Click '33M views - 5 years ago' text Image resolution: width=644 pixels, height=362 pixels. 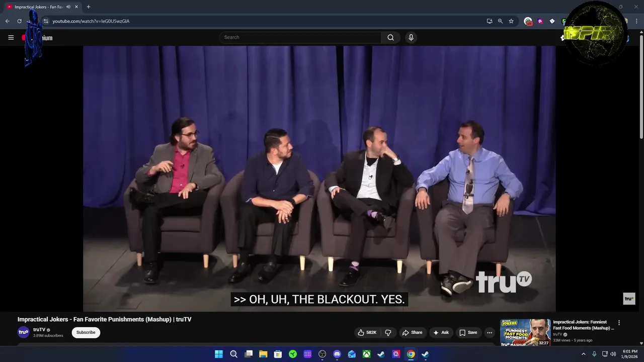573,340
